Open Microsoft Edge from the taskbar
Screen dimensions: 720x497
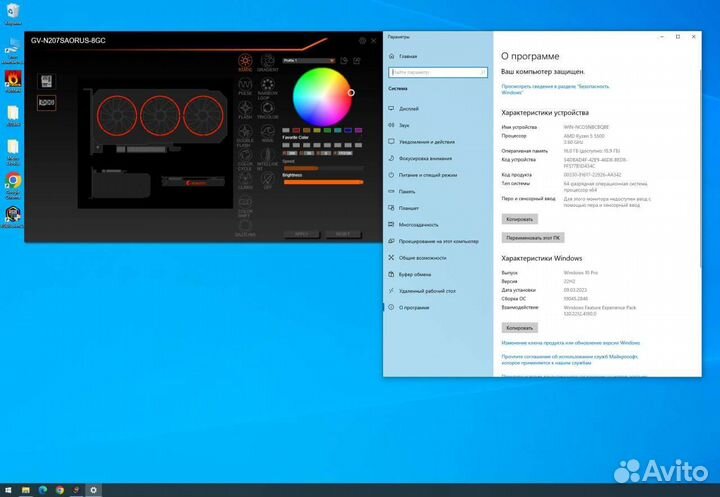43,490
